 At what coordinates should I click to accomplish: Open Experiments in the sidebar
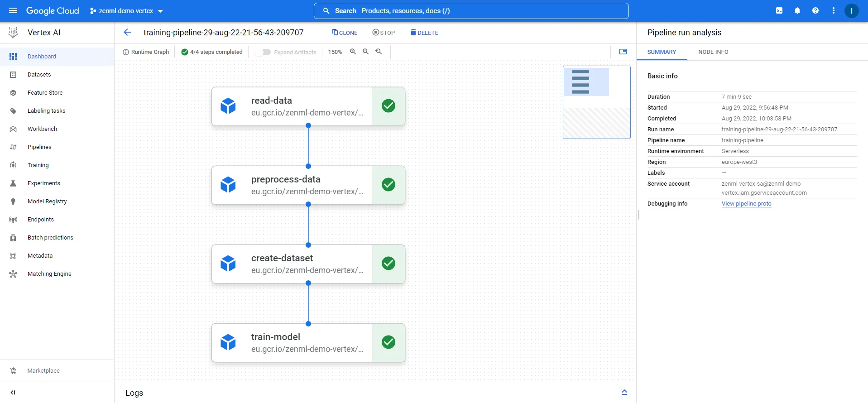tap(57, 183)
